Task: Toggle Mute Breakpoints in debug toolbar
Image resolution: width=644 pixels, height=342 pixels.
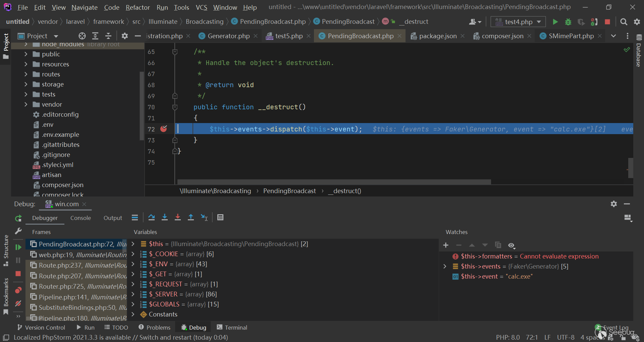Action: 18,303
